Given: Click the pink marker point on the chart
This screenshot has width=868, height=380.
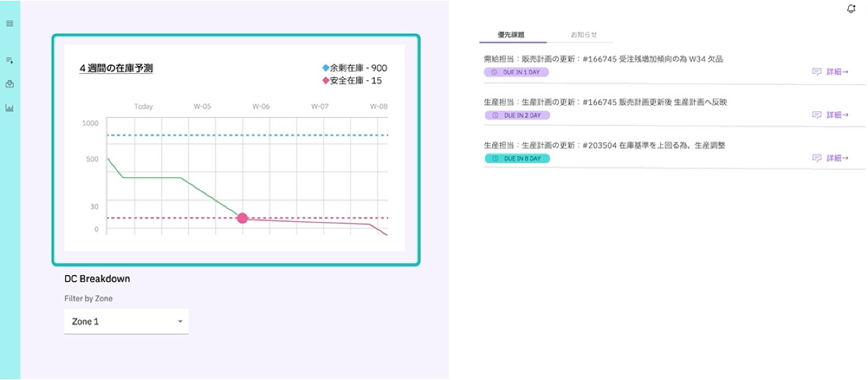Looking at the screenshot, I should pyautogui.click(x=243, y=218).
